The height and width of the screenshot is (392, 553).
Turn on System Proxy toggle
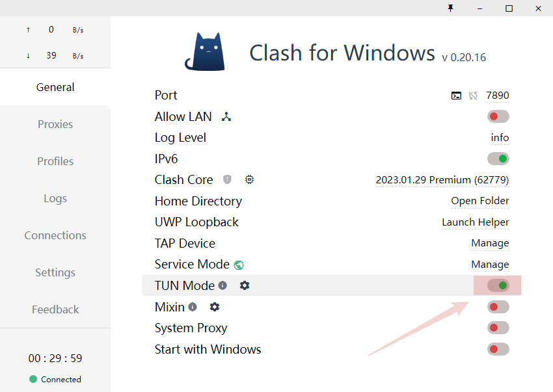click(498, 328)
